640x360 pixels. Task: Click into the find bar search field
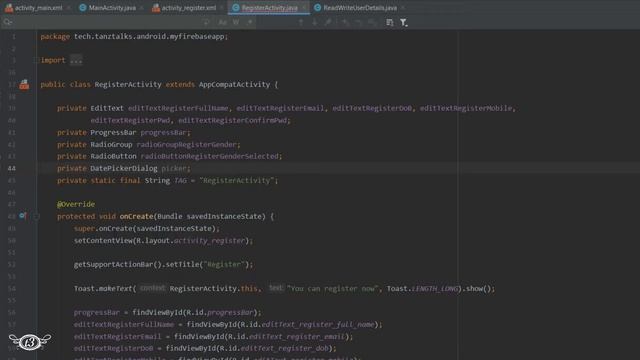pos(106,22)
